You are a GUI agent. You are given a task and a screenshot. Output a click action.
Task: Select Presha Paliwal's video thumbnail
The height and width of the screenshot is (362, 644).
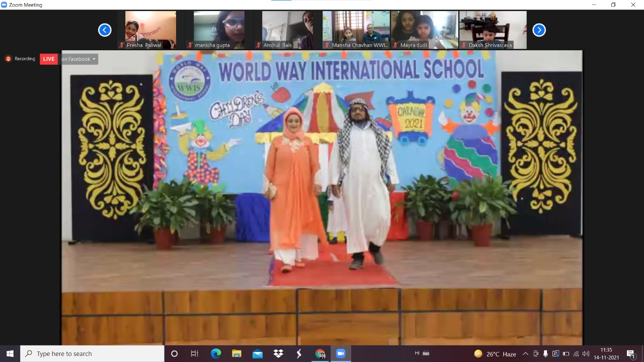pos(150,30)
